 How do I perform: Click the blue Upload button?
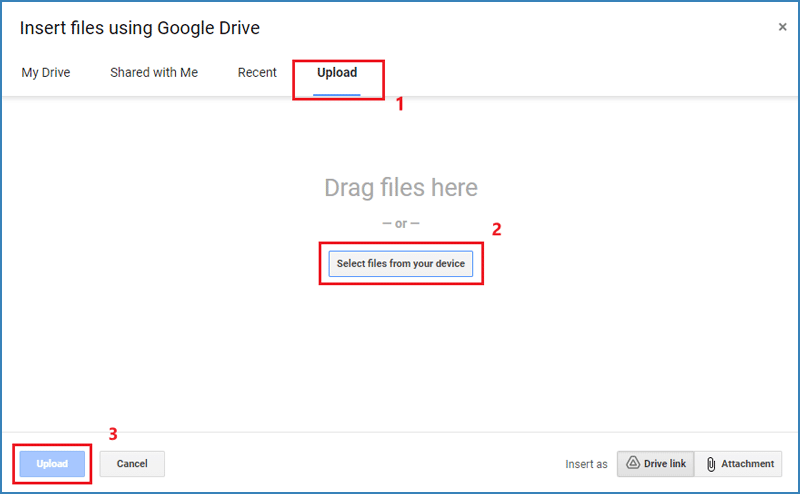pos(52,464)
